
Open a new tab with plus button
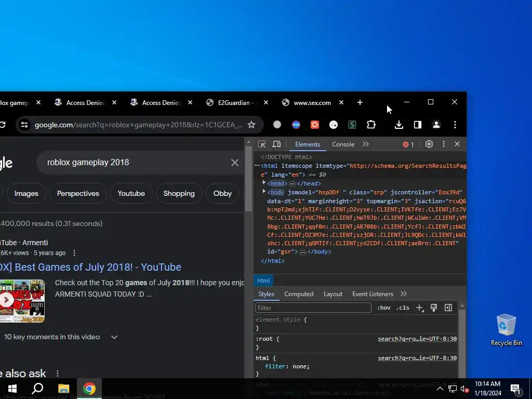(360, 102)
